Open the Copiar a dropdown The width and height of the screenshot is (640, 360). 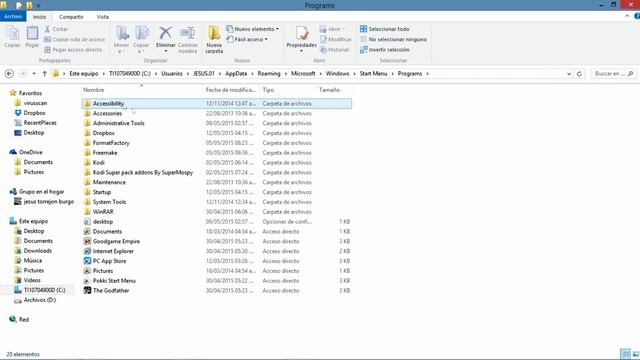[x=142, y=40]
